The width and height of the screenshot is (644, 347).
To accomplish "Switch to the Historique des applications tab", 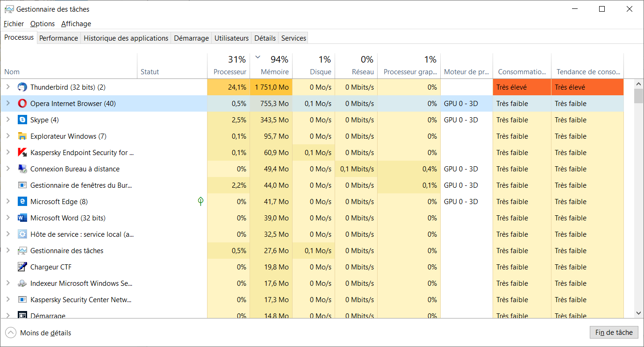I will 126,38.
